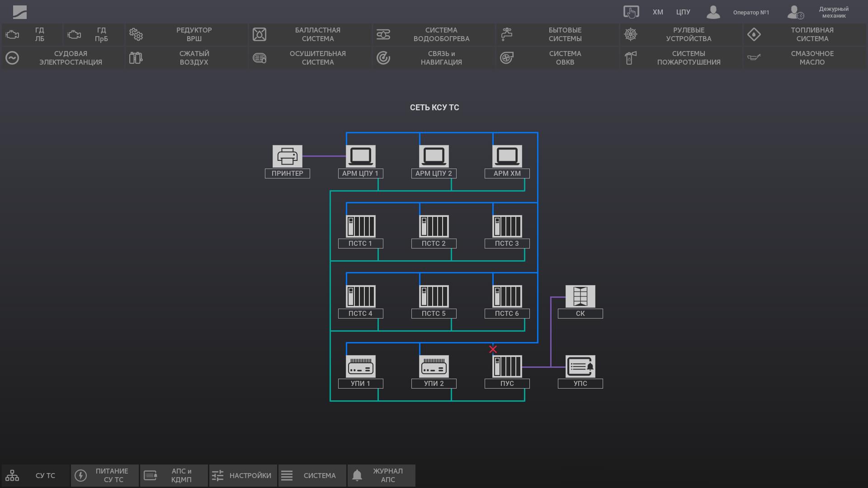
Task: Click the ПСТС 3 controller rack icon
Action: (507, 226)
